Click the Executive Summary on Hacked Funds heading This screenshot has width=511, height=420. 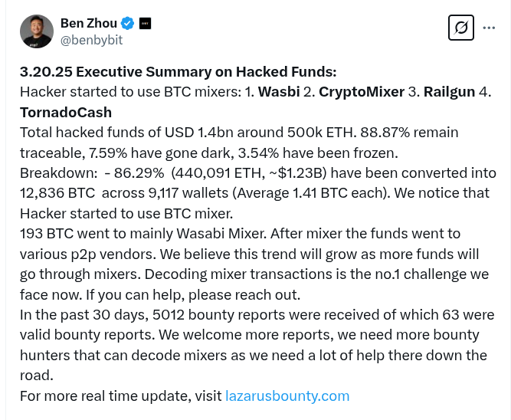[x=178, y=72]
